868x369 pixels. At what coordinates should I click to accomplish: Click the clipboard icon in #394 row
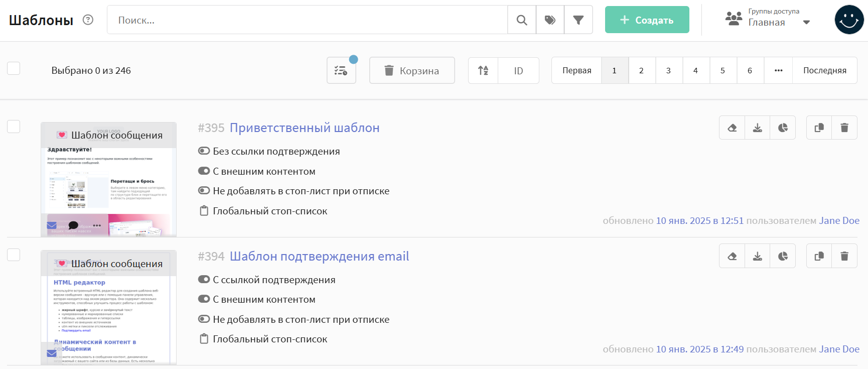point(204,339)
